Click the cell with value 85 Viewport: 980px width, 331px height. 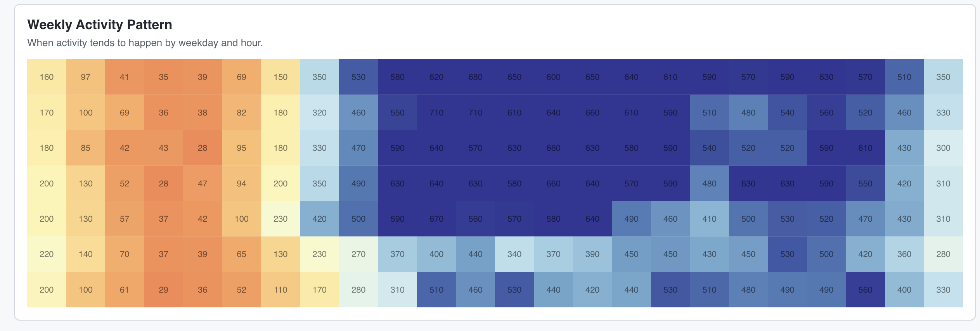[85, 148]
